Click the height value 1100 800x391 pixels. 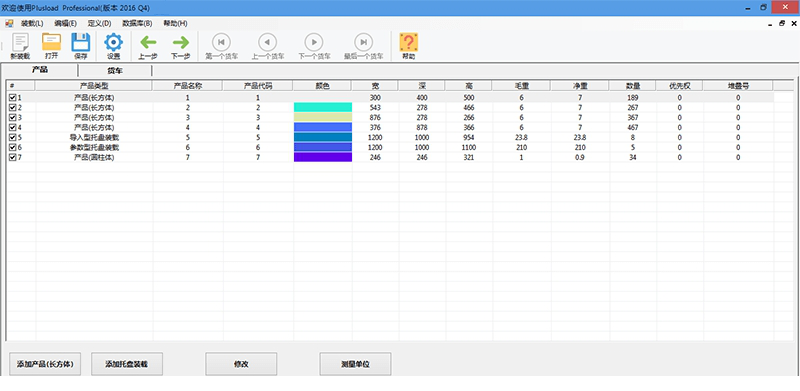click(468, 148)
